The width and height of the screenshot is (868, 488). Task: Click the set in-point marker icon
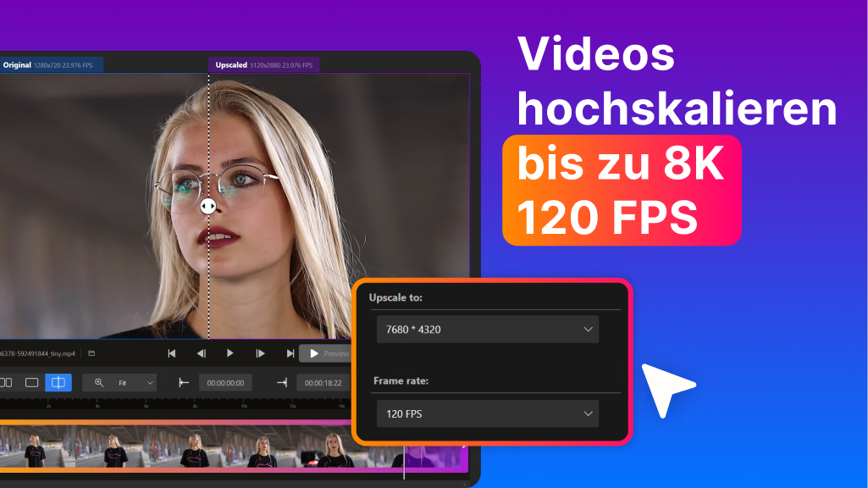pyautogui.click(x=182, y=382)
